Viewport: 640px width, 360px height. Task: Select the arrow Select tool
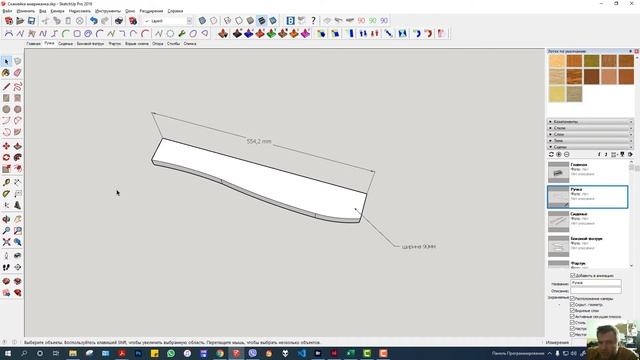coord(6,62)
